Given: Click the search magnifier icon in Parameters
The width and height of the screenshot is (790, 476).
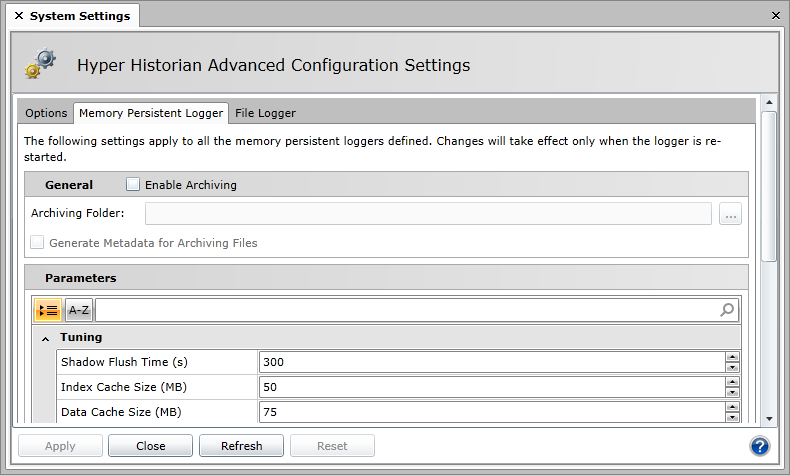Looking at the screenshot, I should pyautogui.click(x=728, y=310).
